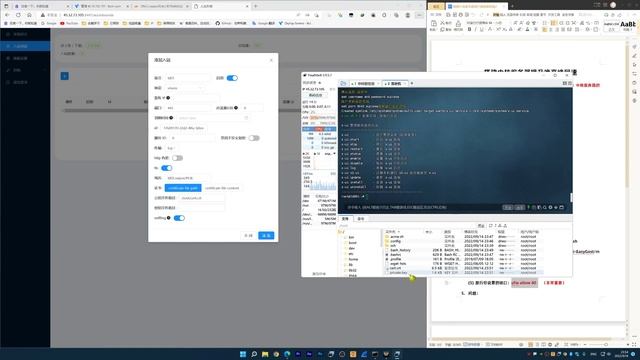Toggle italic in WPS toolbar
The height and width of the screenshot is (360, 640).
476,29
